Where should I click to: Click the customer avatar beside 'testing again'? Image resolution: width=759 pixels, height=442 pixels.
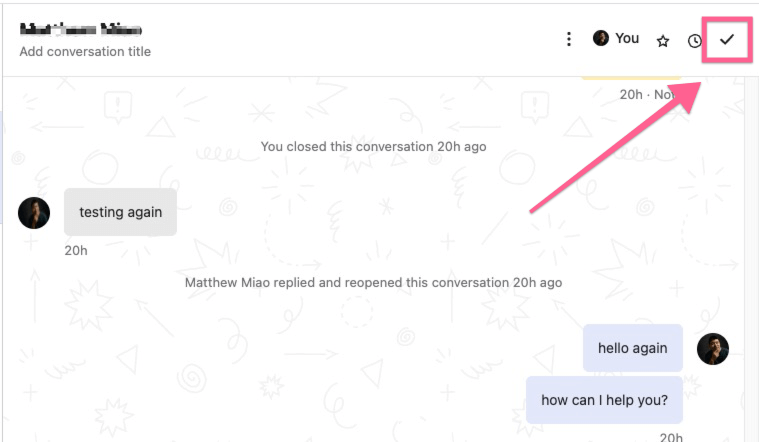click(34, 212)
